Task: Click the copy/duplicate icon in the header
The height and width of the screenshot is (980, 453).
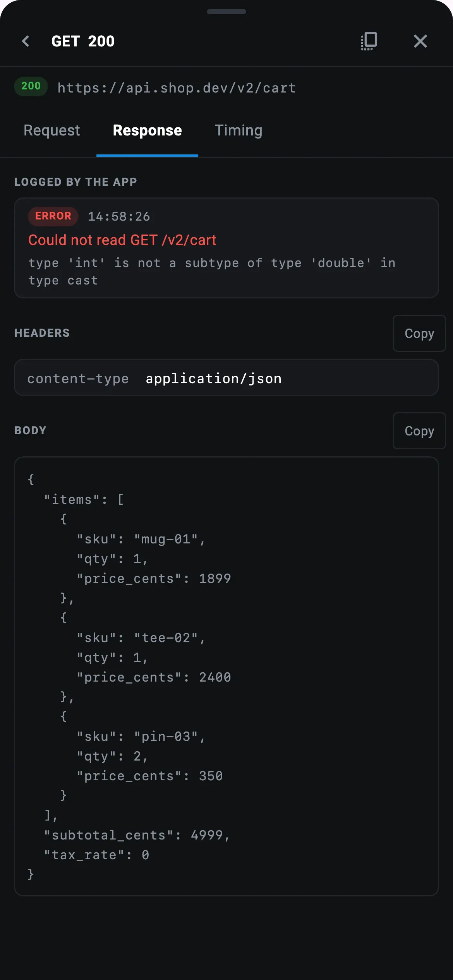Action: [369, 41]
